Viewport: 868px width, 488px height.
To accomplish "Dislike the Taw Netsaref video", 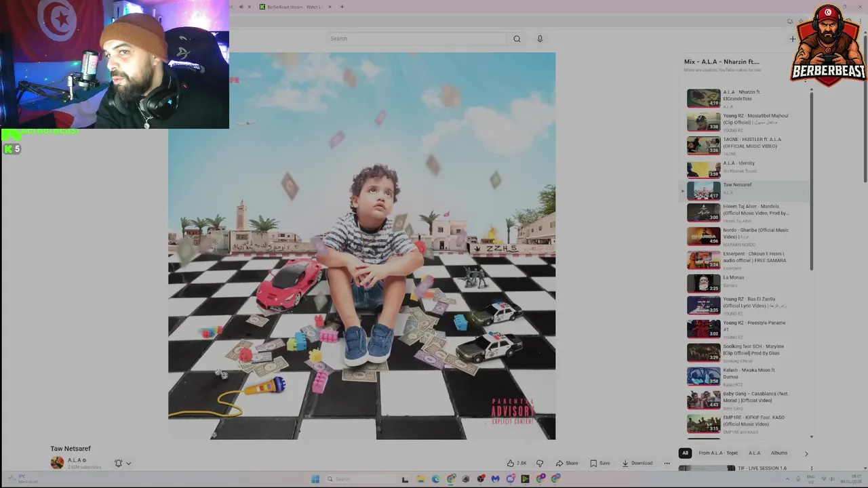I will [540, 463].
